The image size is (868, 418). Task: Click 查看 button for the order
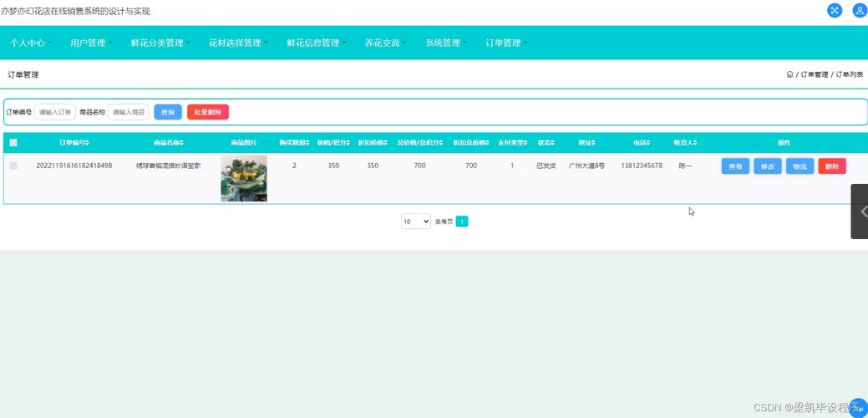point(735,166)
